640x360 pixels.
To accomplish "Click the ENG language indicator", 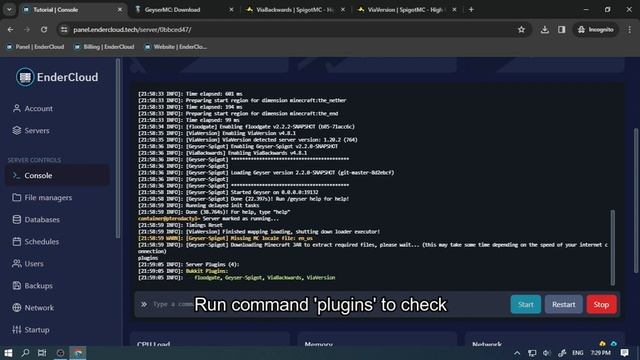I will [x=578, y=353].
